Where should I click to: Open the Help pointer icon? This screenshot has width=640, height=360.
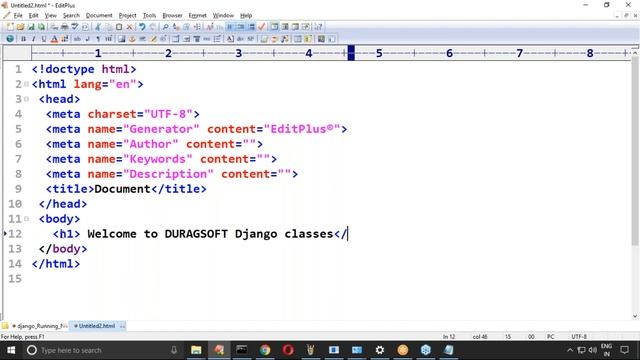coord(319,27)
